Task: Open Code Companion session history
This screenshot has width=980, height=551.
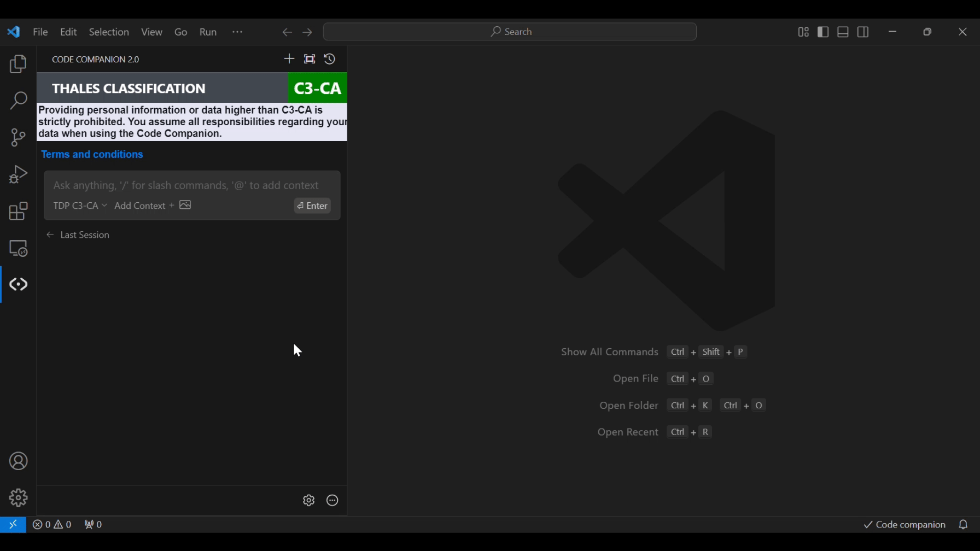Action: click(x=330, y=59)
